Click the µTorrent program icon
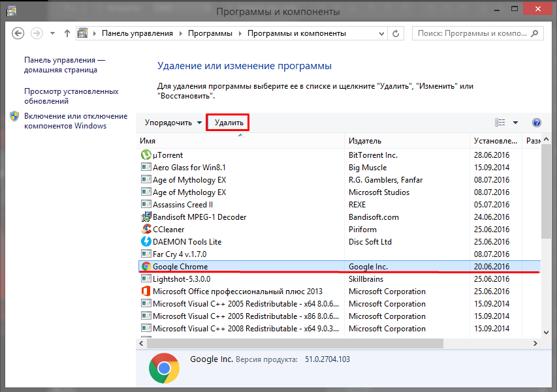Screen dimensions: 557x392 click(146, 155)
